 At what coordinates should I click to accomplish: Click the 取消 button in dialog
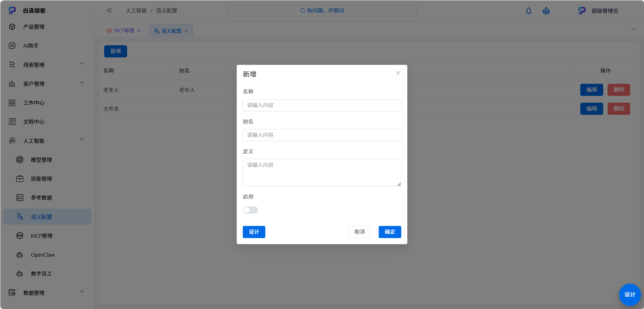click(x=359, y=232)
